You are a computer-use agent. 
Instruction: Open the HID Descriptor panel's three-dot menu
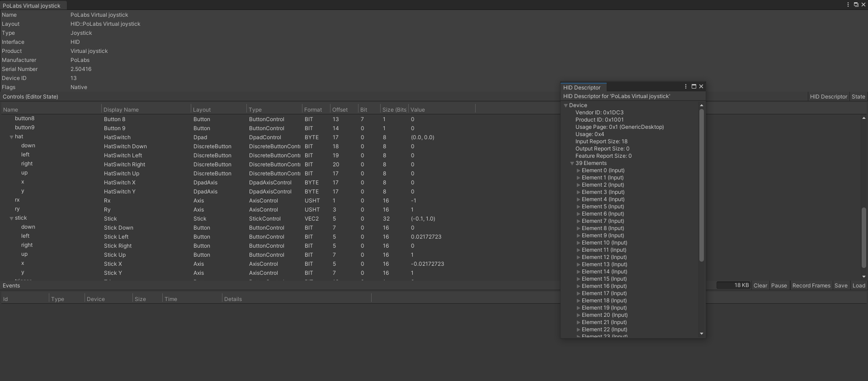(x=686, y=86)
